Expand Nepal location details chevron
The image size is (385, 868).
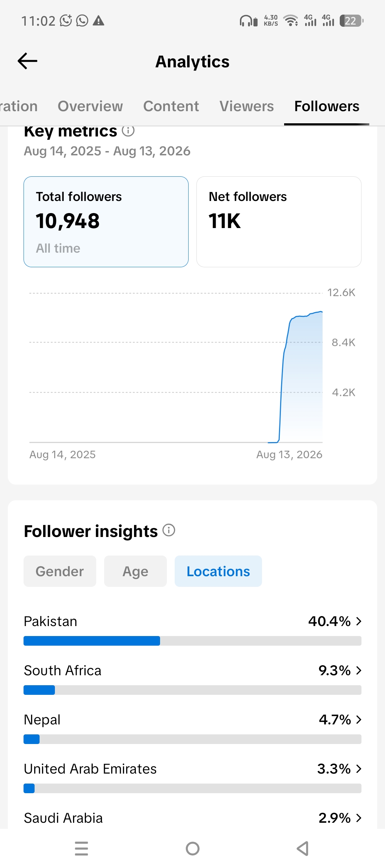point(359,720)
